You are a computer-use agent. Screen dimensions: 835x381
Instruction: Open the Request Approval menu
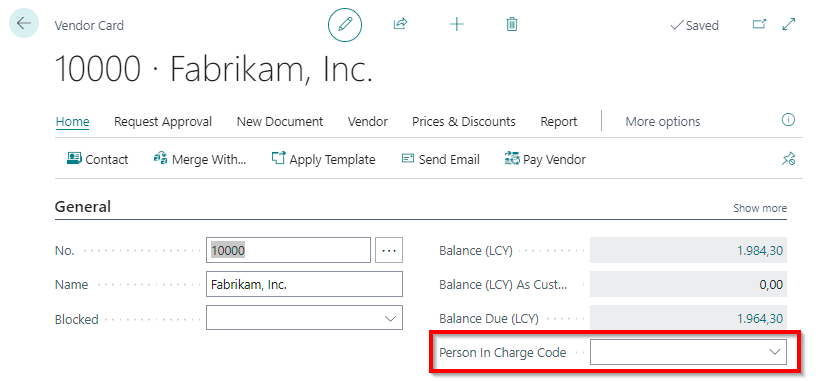click(163, 121)
